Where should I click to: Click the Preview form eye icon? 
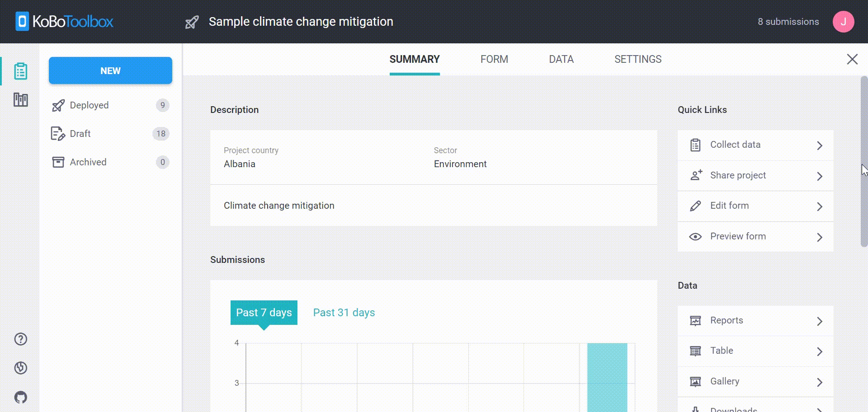pyautogui.click(x=695, y=237)
